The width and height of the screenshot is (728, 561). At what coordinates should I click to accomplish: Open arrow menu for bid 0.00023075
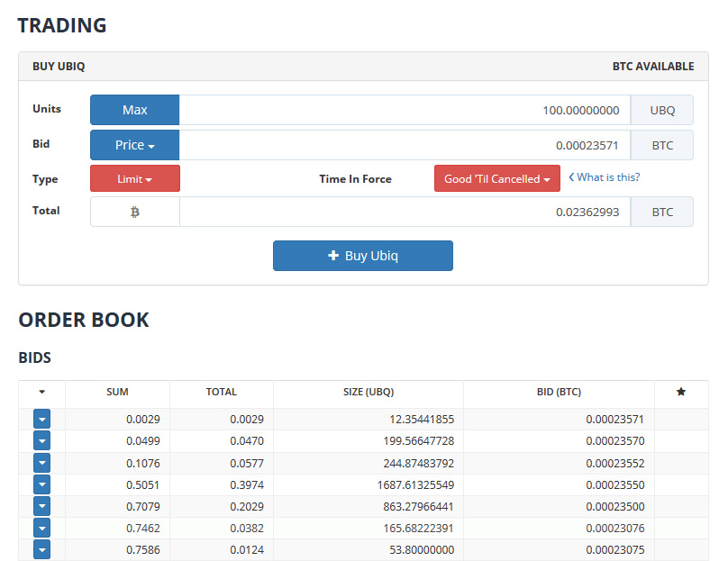tap(41, 550)
